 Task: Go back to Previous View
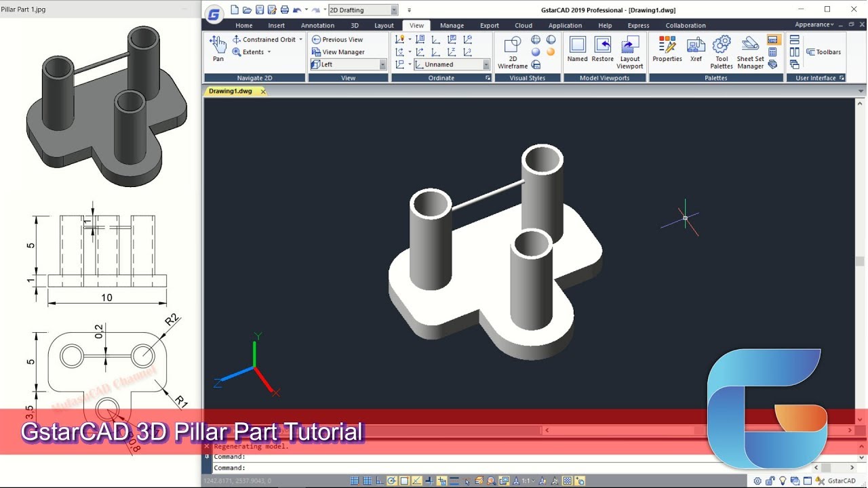click(x=337, y=39)
